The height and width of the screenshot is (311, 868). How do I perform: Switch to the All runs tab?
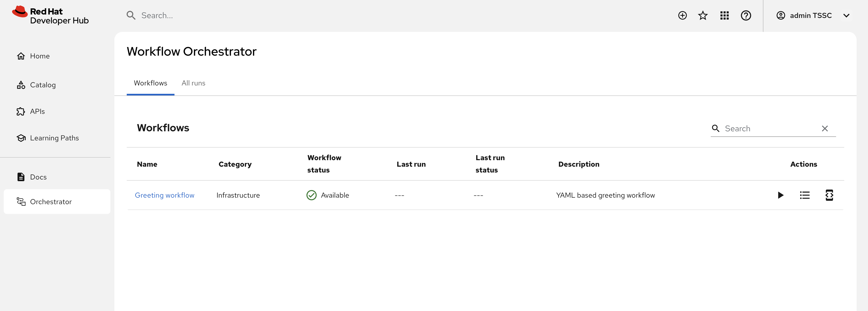click(193, 83)
